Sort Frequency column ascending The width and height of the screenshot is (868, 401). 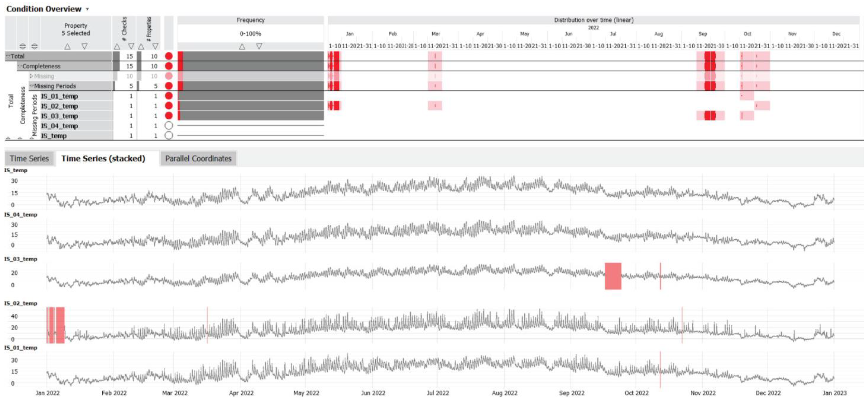[x=242, y=46]
